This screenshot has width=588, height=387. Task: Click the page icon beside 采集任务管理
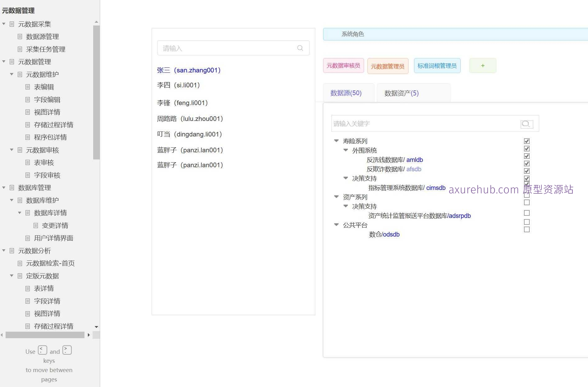point(20,49)
